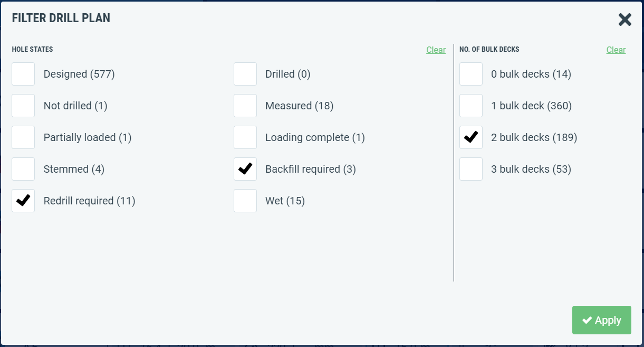Image resolution: width=644 pixels, height=347 pixels.
Task: Close the Filter Drill Plan dialog
Action: point(625,20)
